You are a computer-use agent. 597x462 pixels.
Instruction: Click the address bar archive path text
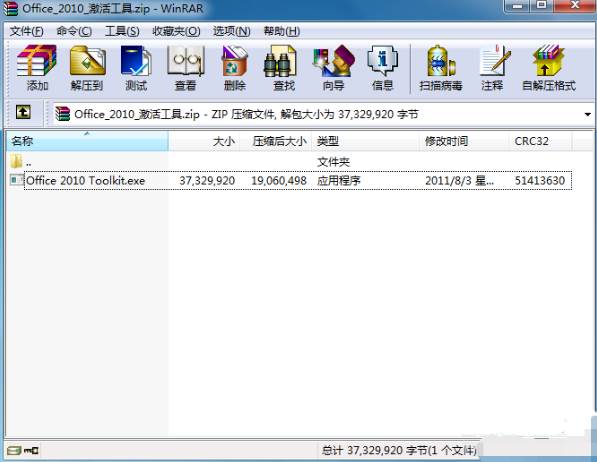tap(246, 114)
